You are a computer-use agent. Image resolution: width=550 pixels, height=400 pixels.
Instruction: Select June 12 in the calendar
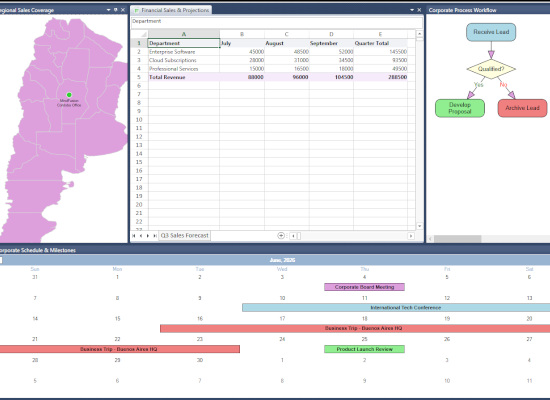(447, 298)
